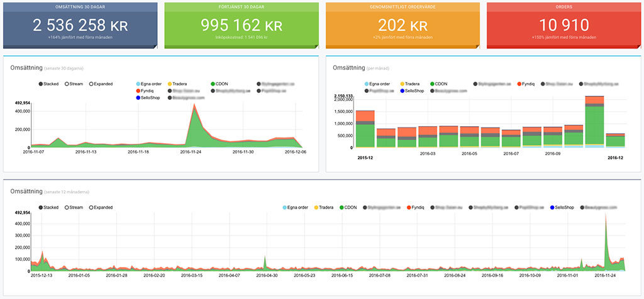
Task: Select Stream mode in the 30-day chart
Action: (74, 84)
